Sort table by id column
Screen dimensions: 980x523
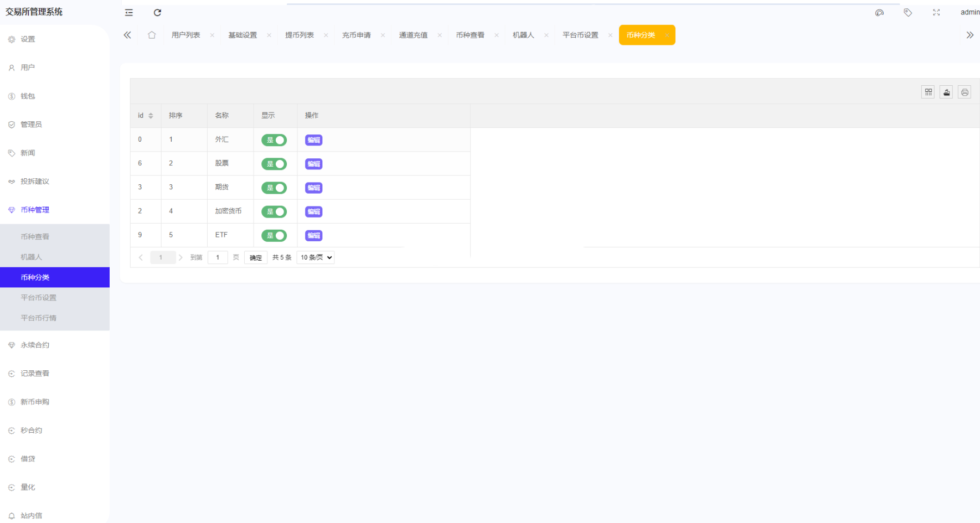pyautogui.click(x=150, y=116)
